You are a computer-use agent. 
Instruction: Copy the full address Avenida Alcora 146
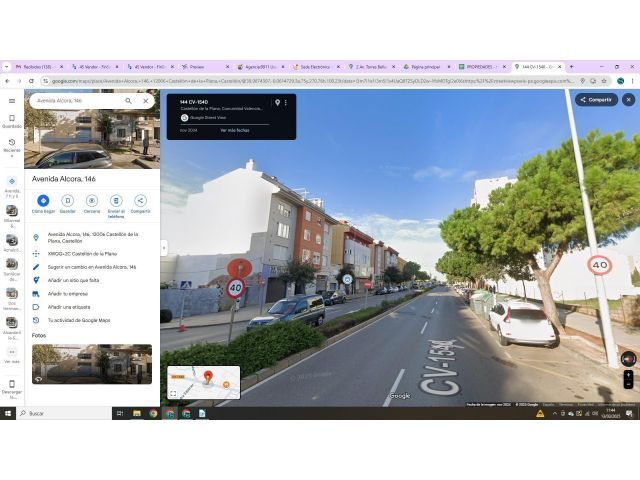[x=92, y=238]
